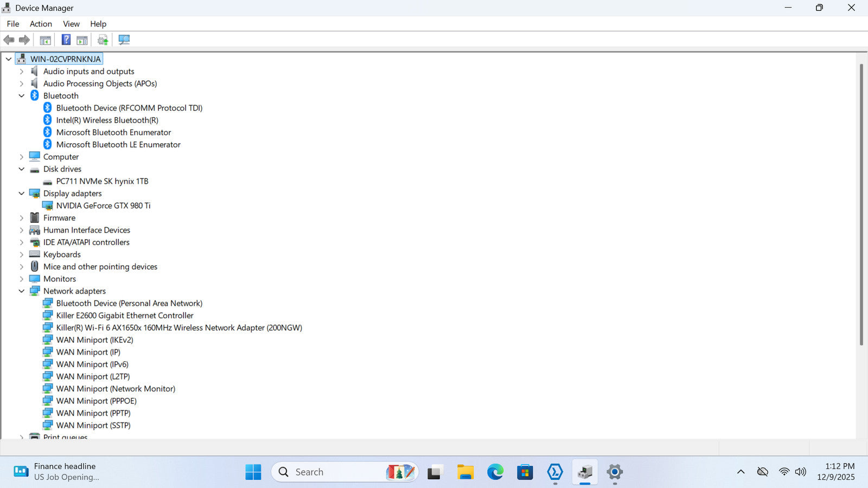Click the icon beside Killer E2600 Gigabit Ethernet Controller
The width and height of the screenshot is (868, 488).
point(48,315)
